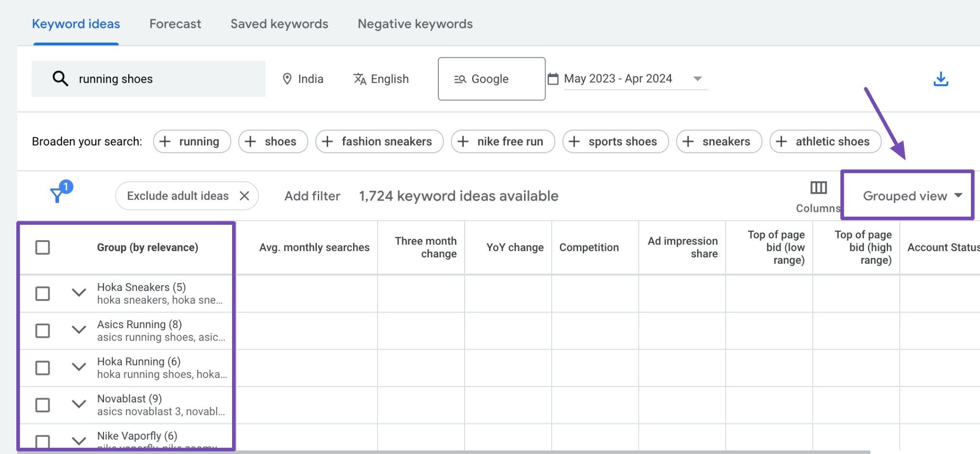Download keyword ideas with the download icon
Screen dimensions: 980x454
pyautogui.click(x=941, y=79)
